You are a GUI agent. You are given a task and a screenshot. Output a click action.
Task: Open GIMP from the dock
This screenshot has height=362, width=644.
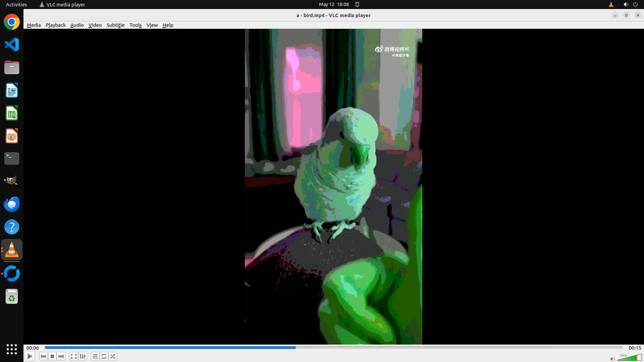[12, 181]
